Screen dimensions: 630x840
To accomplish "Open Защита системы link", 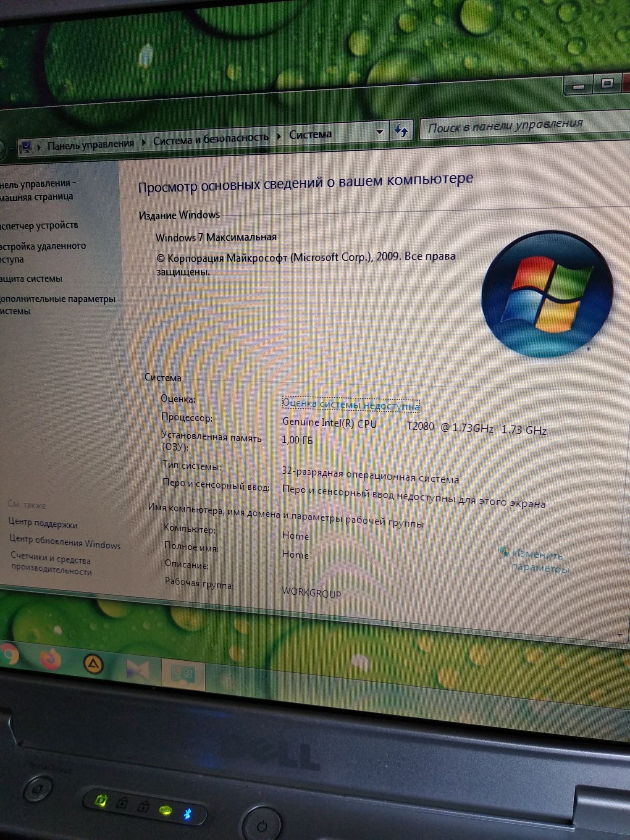I will pyautogui.click(x=31, y=279).
